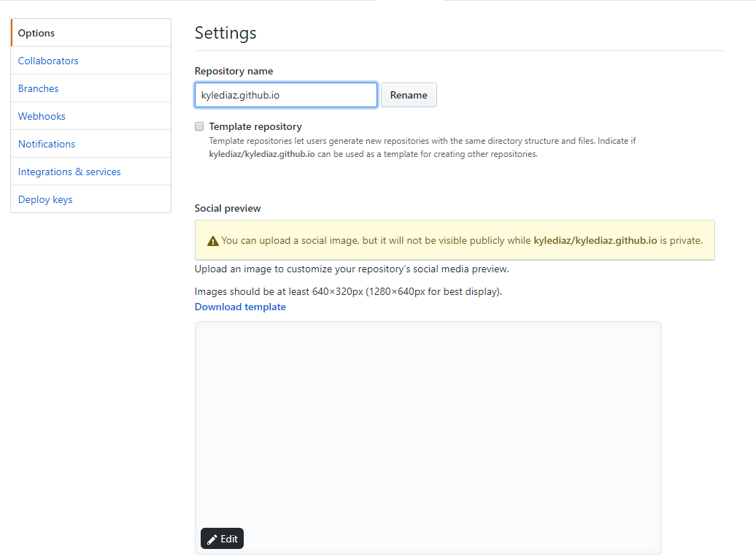Open Integrations & services settings

click(x=69, y=171)
